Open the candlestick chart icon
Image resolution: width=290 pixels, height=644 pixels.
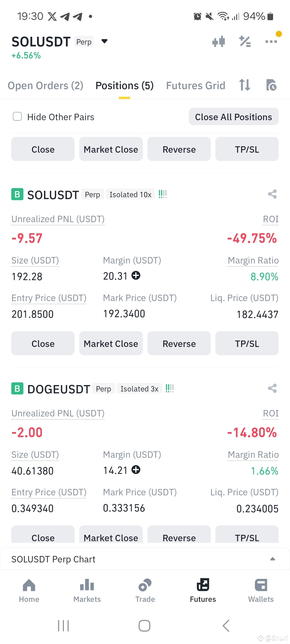coord(219,41)
